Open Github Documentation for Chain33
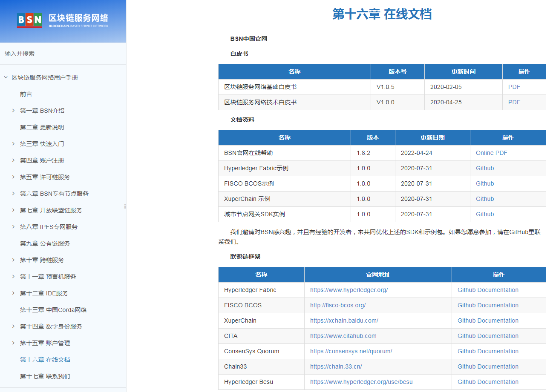The width and height of the screenshot is (553, 392). (x=488, y=366)
